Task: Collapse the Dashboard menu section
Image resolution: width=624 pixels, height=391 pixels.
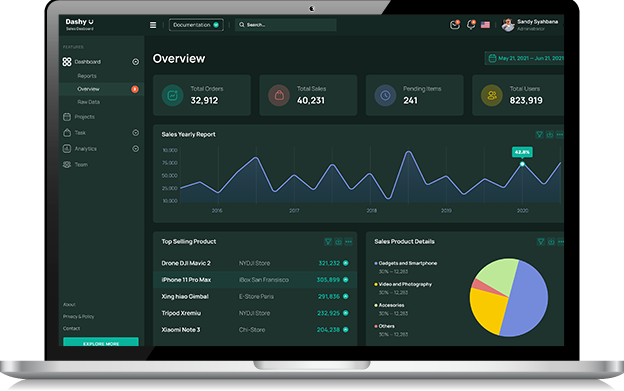Action: click(135, 62)
